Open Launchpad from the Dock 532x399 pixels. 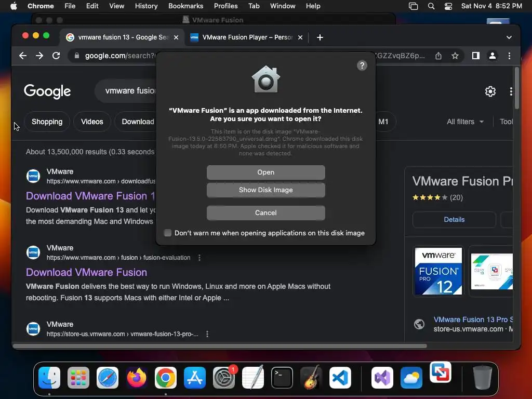click(x=78, y=378)
